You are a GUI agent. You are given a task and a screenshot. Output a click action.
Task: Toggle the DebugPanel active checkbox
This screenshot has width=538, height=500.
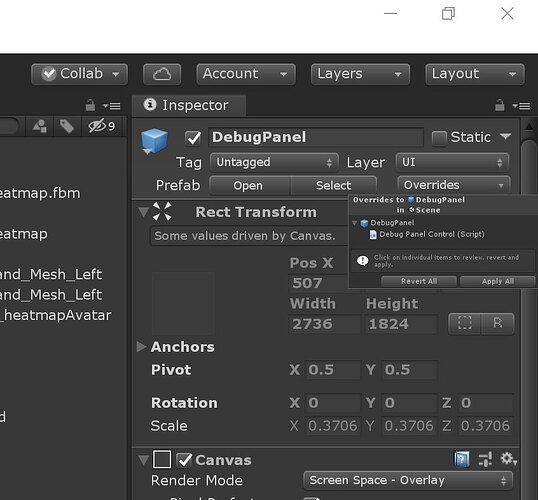pos(193,138)
